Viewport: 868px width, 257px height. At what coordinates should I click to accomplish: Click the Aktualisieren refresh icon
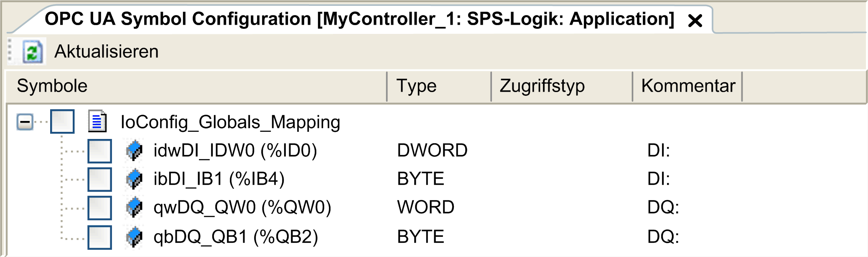pyautogui.click(x=33, y=52)
